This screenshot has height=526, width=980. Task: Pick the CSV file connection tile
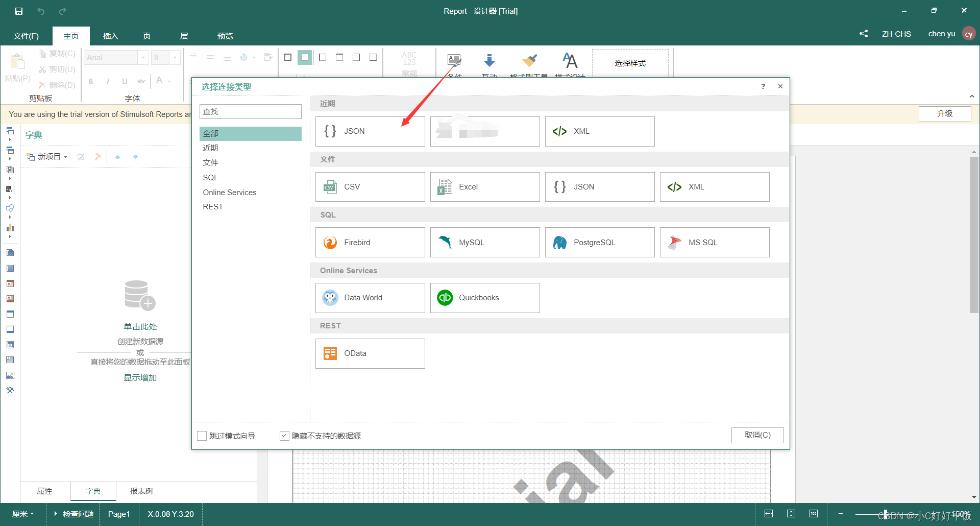pos(370,187)
